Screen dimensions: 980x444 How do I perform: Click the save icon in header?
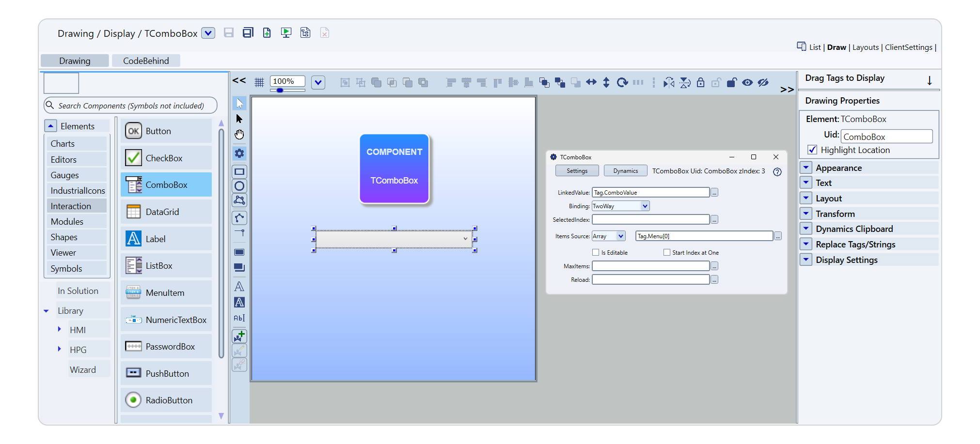coord(229,33)
